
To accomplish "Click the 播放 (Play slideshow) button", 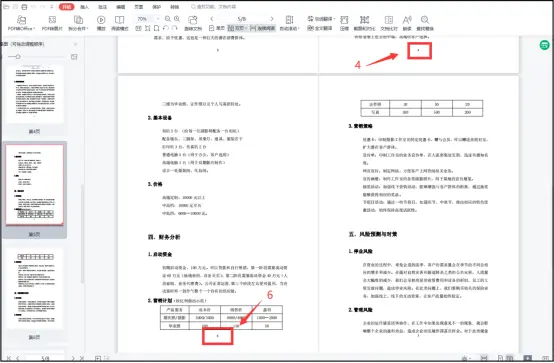I will [101, 23].
